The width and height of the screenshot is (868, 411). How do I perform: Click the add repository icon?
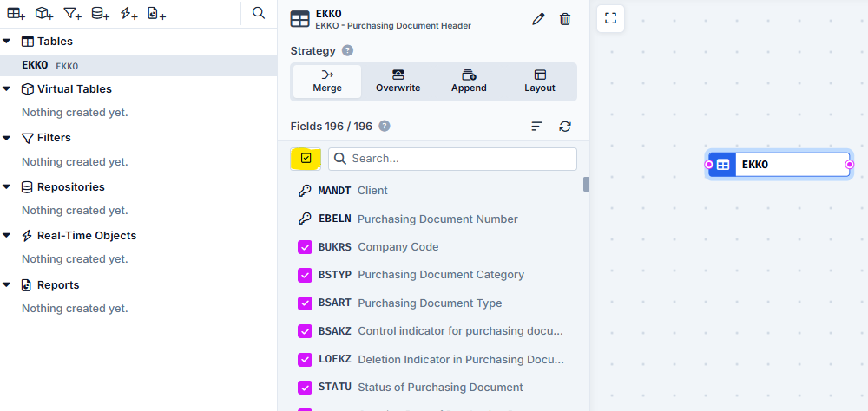pyautogui.click(x=101, y=13)
